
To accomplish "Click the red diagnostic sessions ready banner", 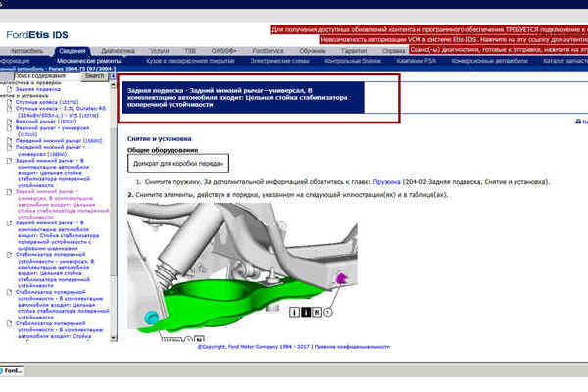I will [498, 50].
